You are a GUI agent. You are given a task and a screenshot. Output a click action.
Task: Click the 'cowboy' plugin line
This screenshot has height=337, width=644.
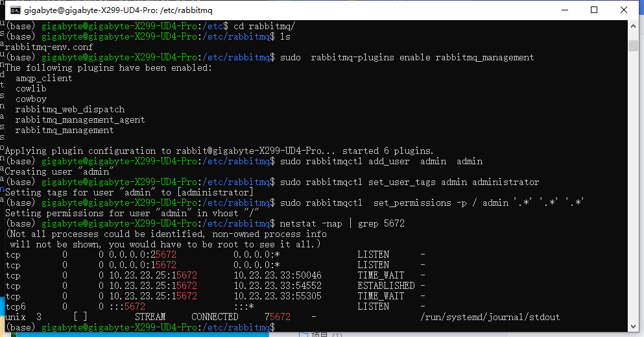[30, 99]
